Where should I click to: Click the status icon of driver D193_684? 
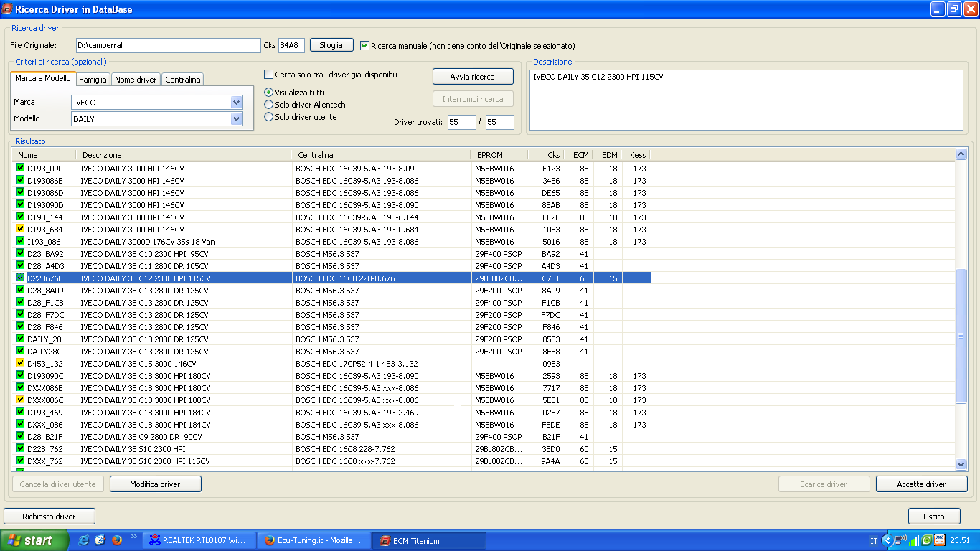pos(20,229)
